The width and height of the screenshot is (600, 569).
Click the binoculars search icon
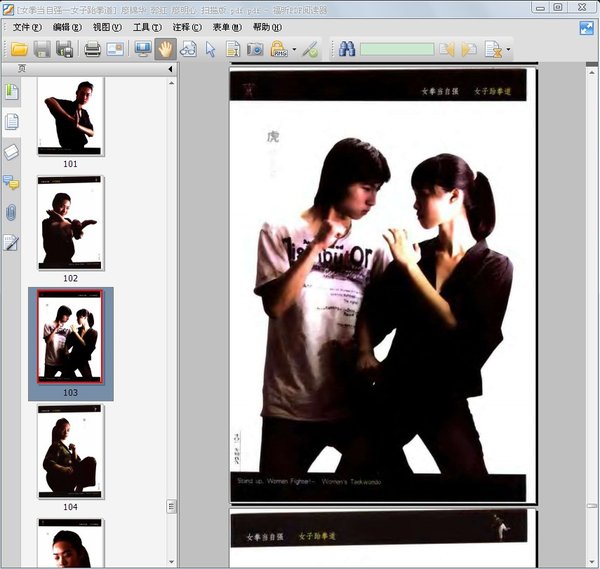point(347,49)
